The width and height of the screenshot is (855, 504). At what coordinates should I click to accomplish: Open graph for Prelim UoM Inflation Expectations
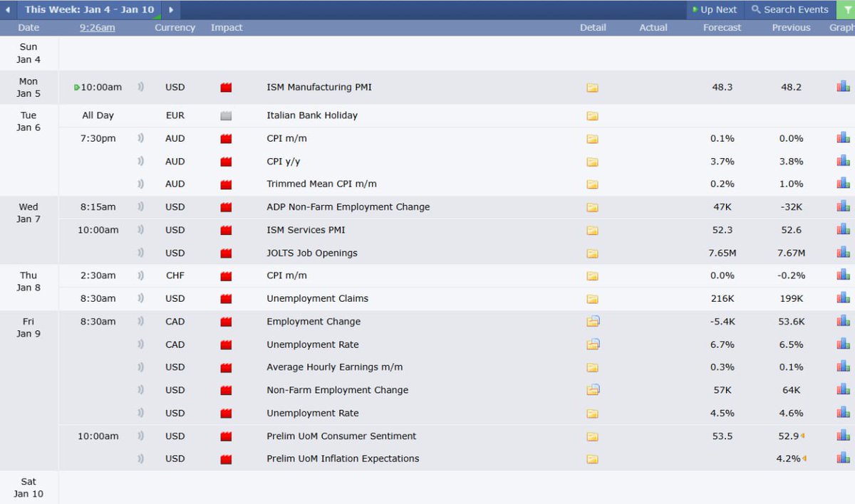pyautogui.click(x=843, y=458)
